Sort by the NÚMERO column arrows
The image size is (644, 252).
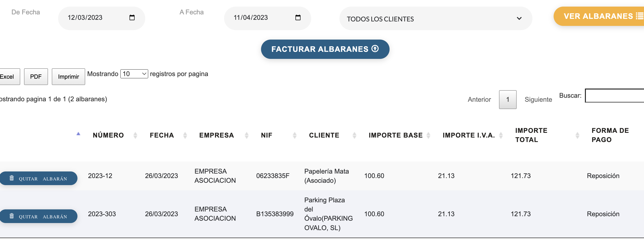pyautogui.click(x=135, y=135)
